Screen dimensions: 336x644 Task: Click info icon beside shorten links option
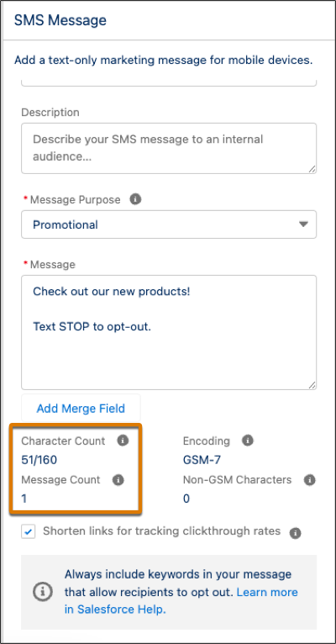[x=295, y=533]
